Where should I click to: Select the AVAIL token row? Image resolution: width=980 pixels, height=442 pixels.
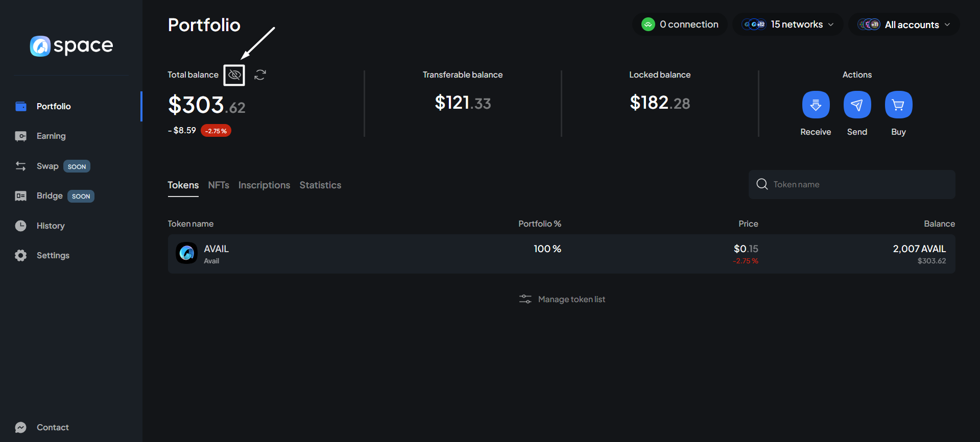pos(561,254)
